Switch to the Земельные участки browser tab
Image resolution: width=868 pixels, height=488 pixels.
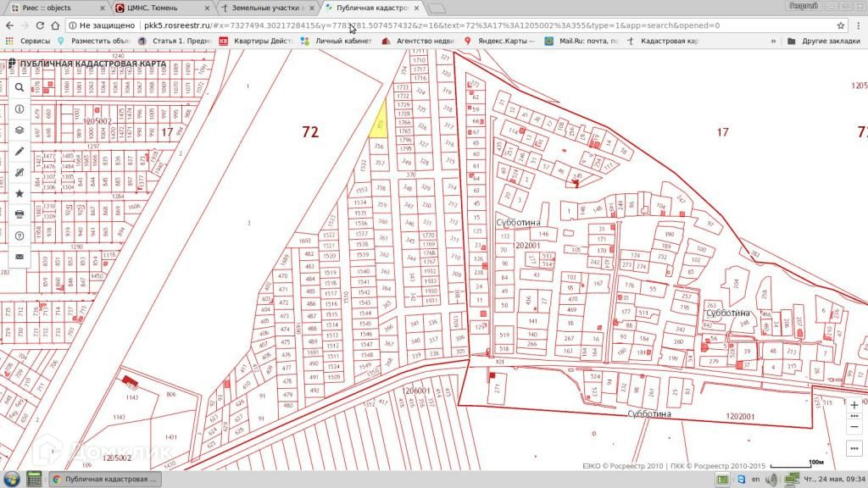tap(263, 8)
